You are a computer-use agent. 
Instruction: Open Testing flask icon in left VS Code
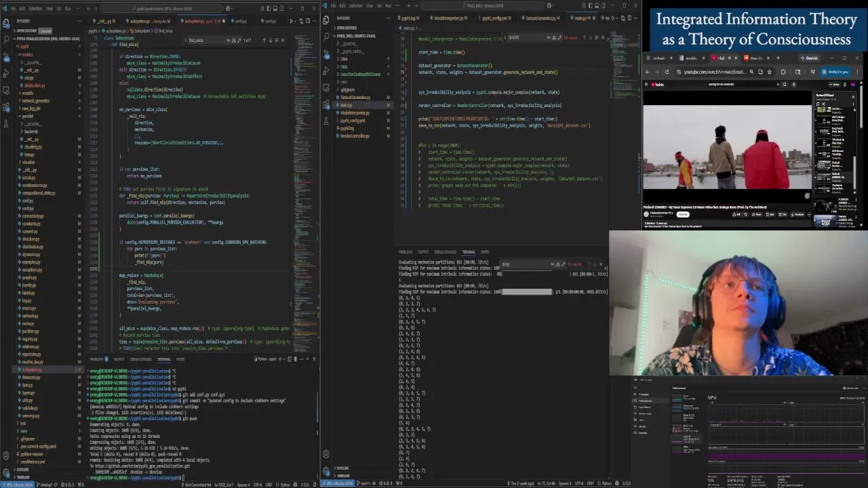pyautogui.click(x=6, y=123)
